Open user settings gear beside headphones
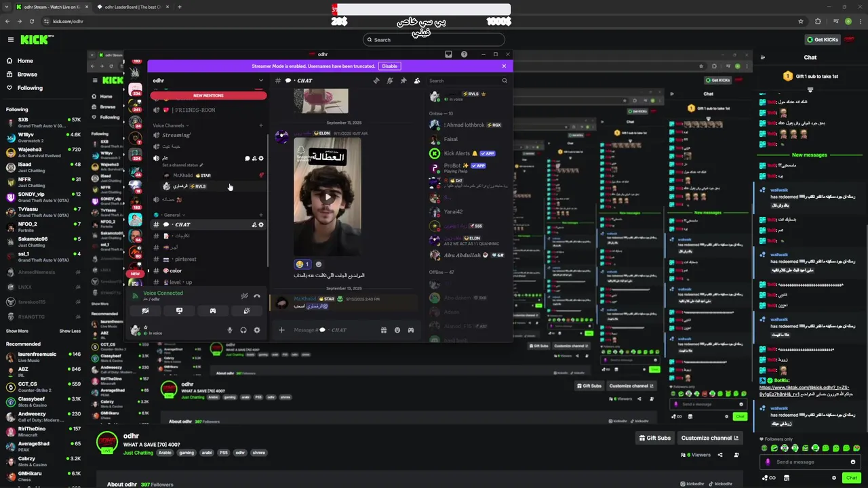Screen dimensions: 868x488 pos(256,330)
